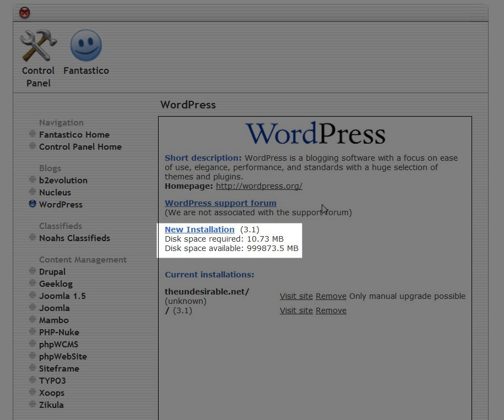This screenshot has width=504, height=420.
Task: Click the Control Panel tools icon
Action: tap(38, 46)
